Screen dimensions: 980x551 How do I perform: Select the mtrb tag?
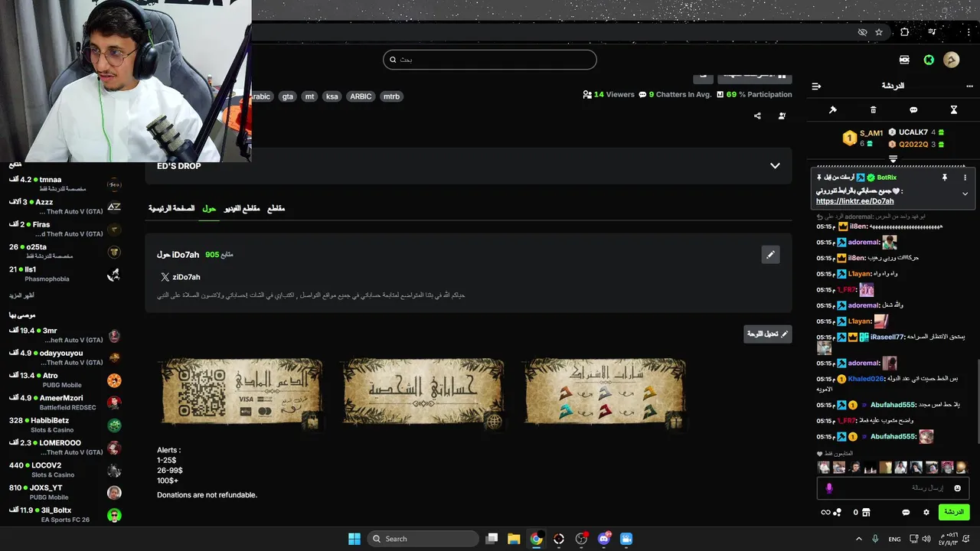(x=391, y=96)
